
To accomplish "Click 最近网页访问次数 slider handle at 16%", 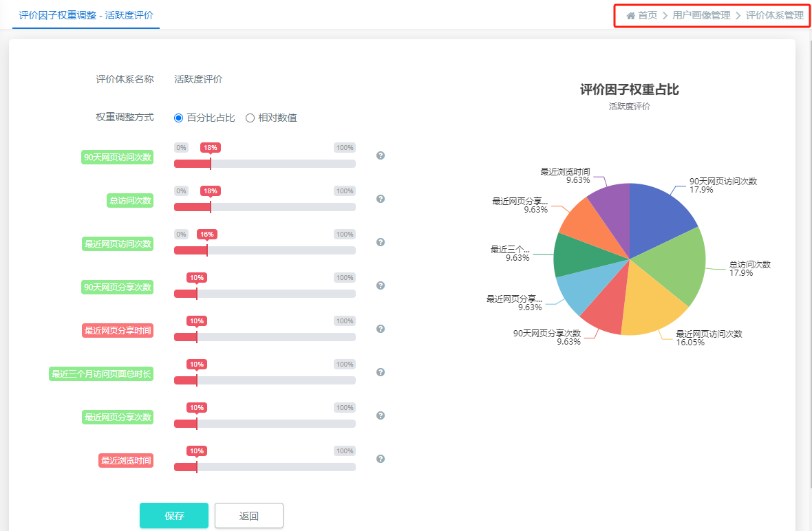I will click(207, 250).
